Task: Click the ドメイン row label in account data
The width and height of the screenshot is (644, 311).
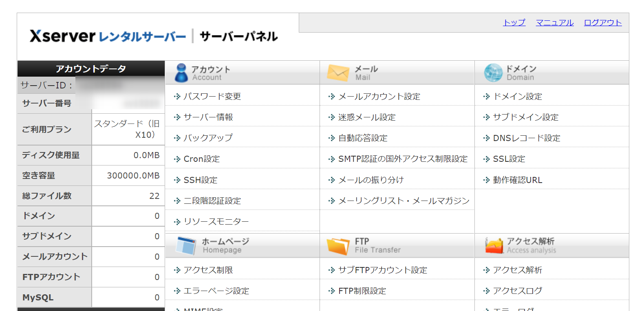Action: tap(38, 216)
